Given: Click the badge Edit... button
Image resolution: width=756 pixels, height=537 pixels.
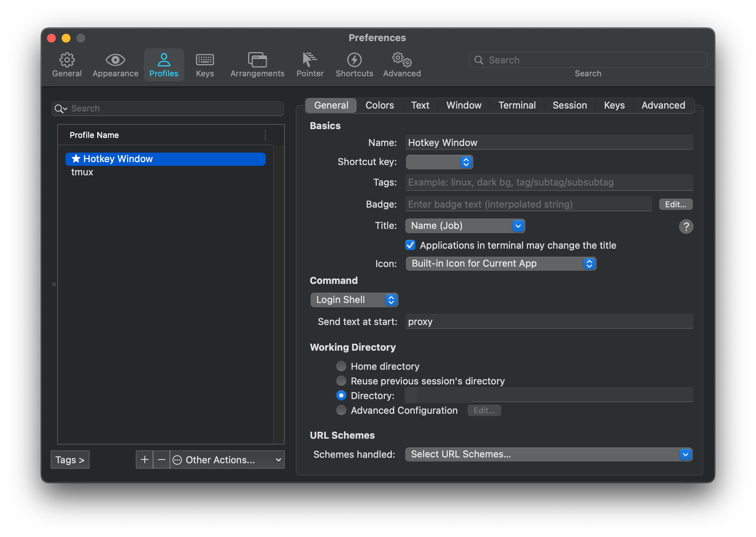Looking at the screenshot, I should tap(675, 204).
